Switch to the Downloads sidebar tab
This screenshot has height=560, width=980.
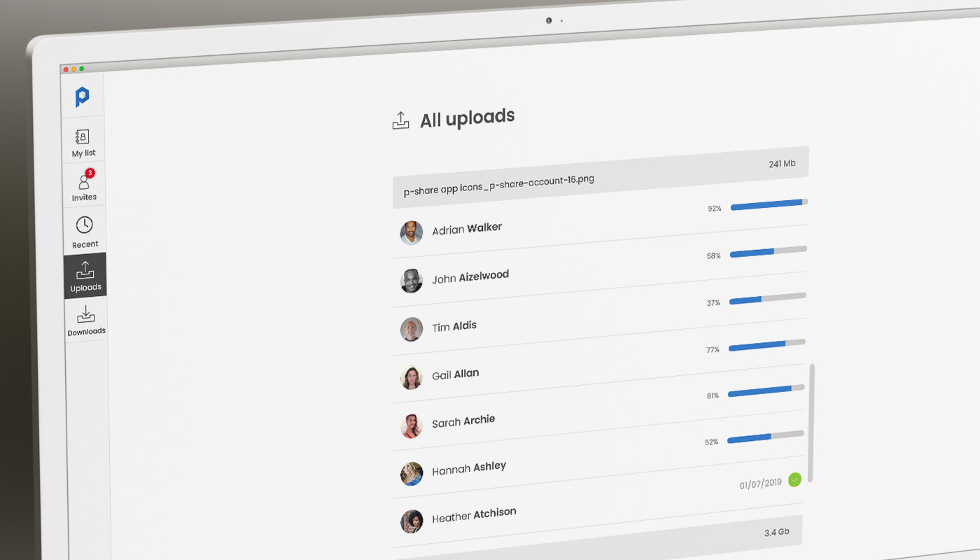pyautogui.click(x=86, y=320)
